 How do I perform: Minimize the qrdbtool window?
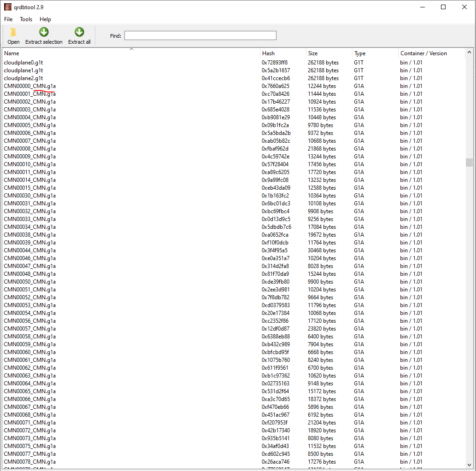(x=422, y=7)
